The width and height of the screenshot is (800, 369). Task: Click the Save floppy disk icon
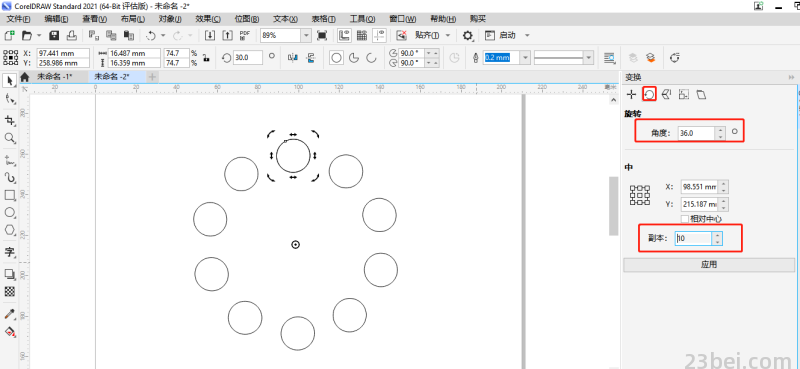[x=54, y=35]
